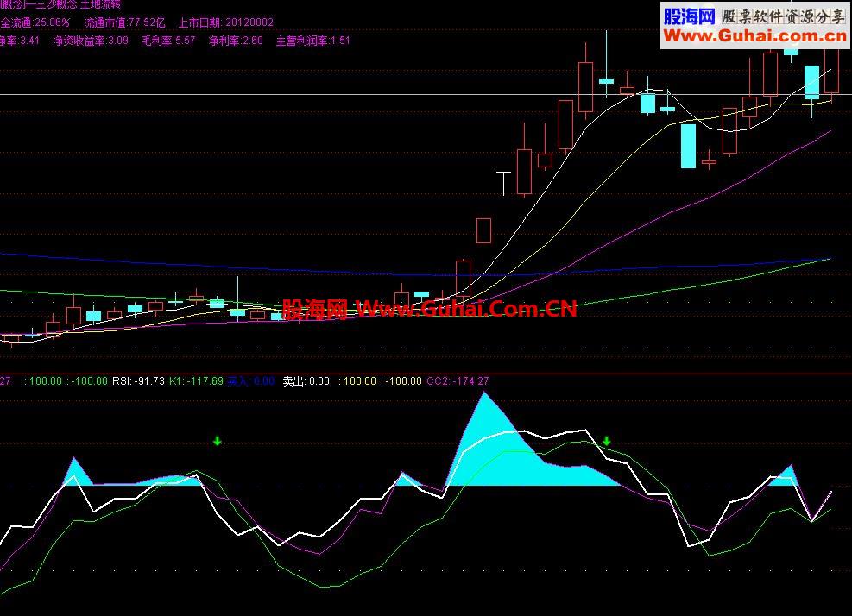Click the tip of the largest cyan indicator peak

pos(484,393)
